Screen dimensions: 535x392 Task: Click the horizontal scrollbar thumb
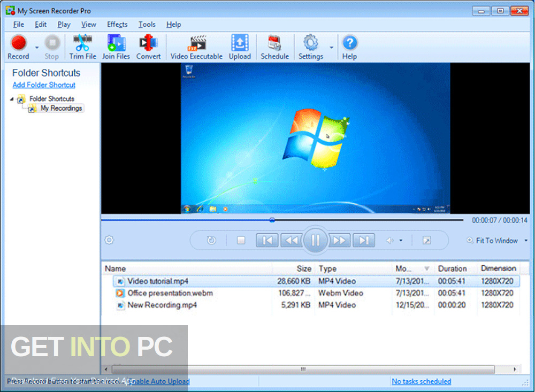(303, 369)
